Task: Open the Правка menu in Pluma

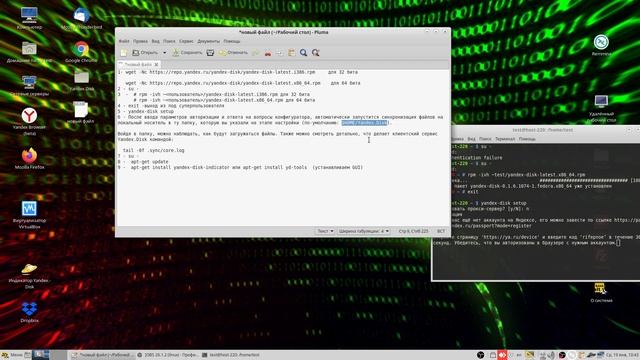Action: click(x=140, y=41)
